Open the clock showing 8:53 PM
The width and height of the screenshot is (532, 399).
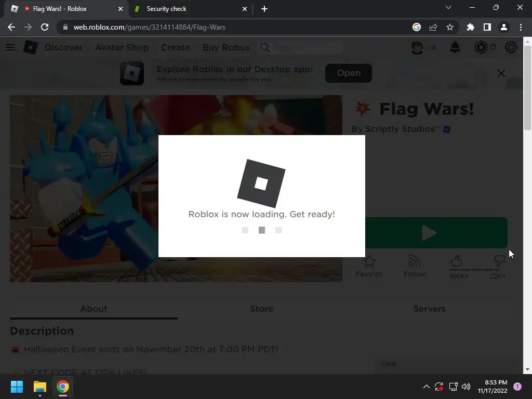[x=493, y=387]
